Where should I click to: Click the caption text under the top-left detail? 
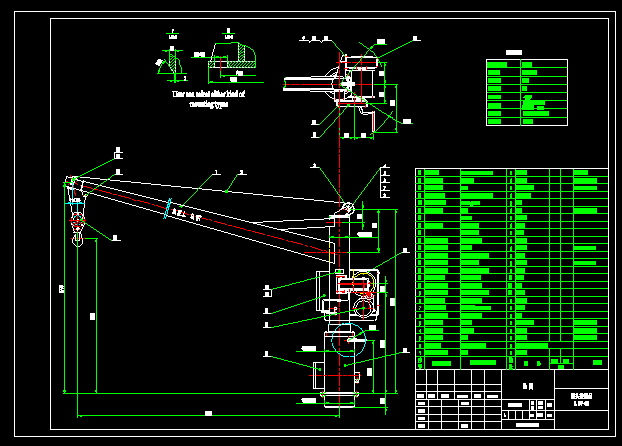tap(208, 97)
